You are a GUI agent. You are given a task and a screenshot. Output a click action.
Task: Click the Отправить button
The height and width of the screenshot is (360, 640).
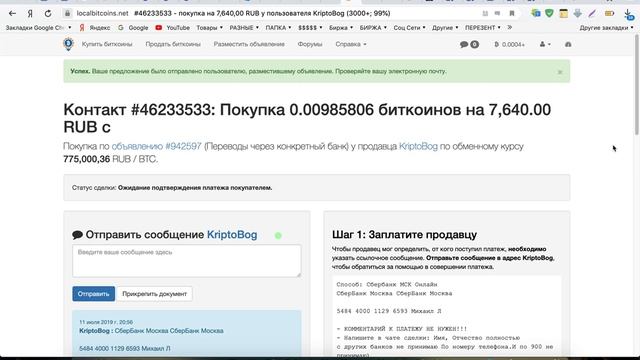93,294
